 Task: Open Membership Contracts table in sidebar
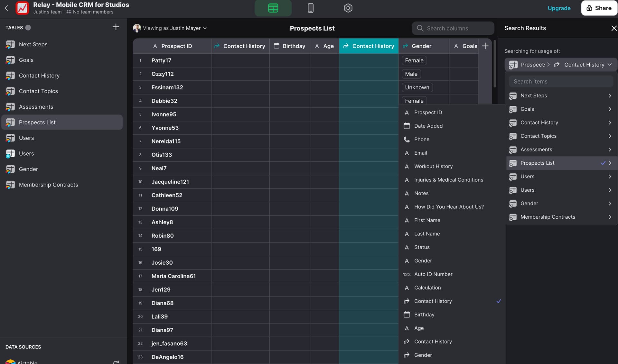pyautogui.click(x=48, y=185)
